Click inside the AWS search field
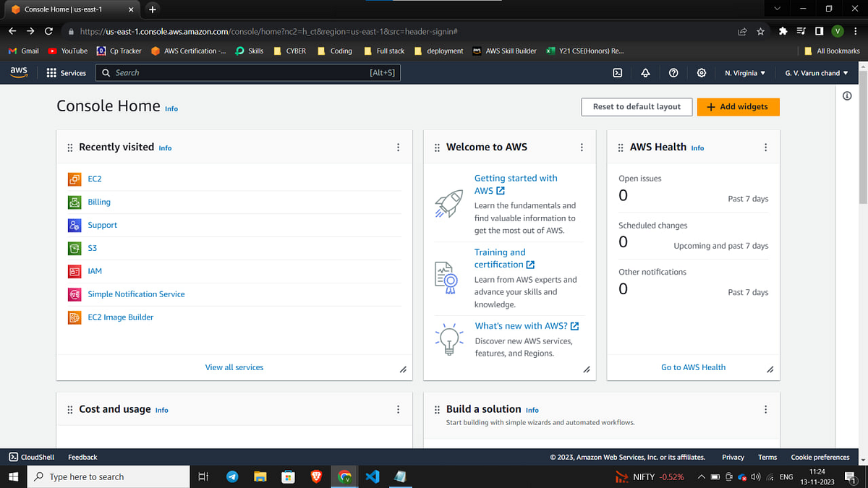This screenshot has height=488, width=868. click(x=246, y=72)
